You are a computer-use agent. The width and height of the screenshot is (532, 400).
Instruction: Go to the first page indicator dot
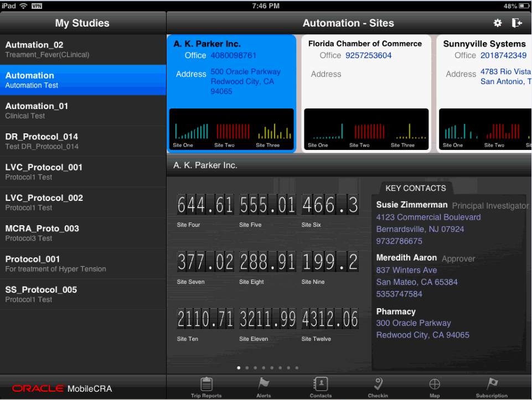(239, 368)
